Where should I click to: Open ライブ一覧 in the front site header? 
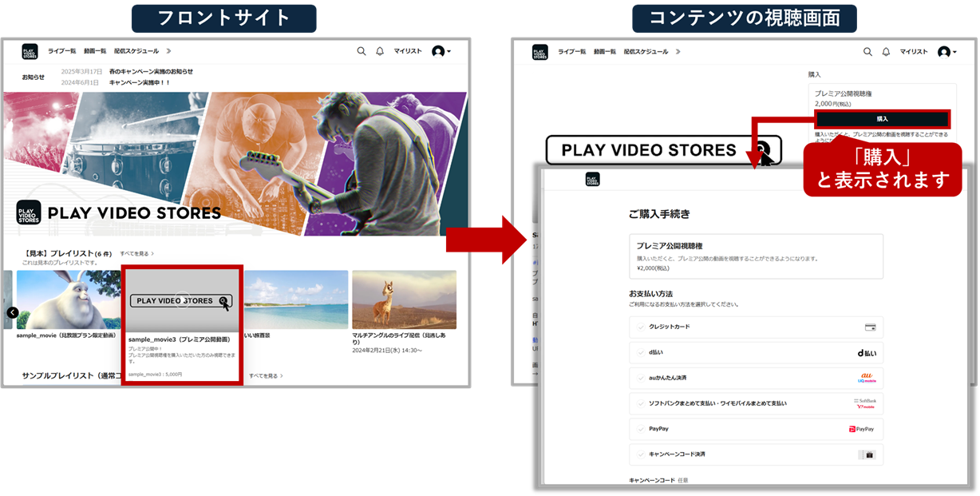[61, 51]
